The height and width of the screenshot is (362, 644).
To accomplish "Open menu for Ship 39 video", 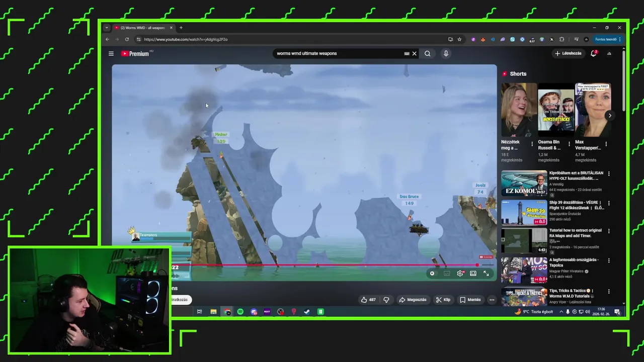I will coord(609,204).
